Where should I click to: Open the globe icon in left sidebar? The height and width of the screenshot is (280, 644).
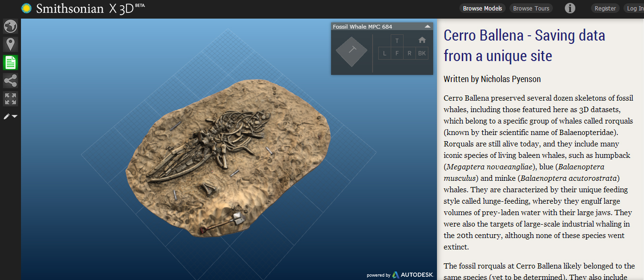pyautogui.click(x=10, y=26)
